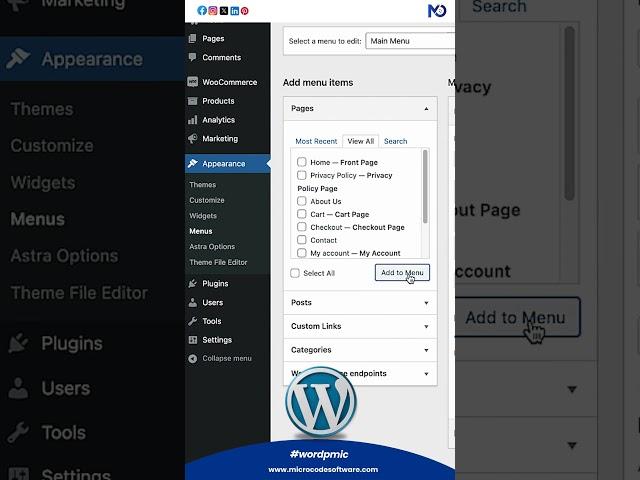Screen dimensions: 640x480
Task: Switch to the Most Recent tab
Action: click(316, 142)
